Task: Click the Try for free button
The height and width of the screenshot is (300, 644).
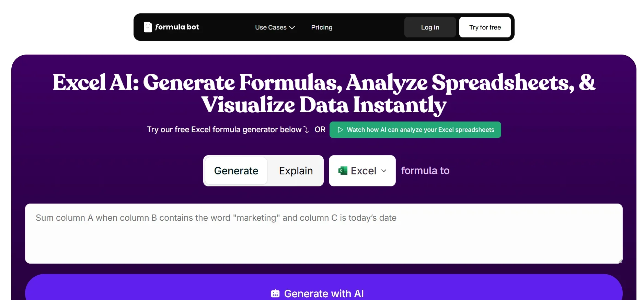Action: 485,27
